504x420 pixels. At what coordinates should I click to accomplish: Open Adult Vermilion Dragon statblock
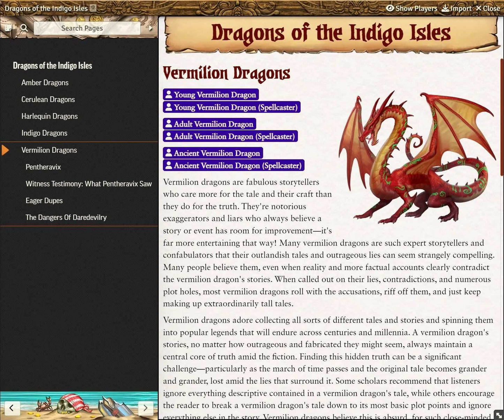coord(209,124)
